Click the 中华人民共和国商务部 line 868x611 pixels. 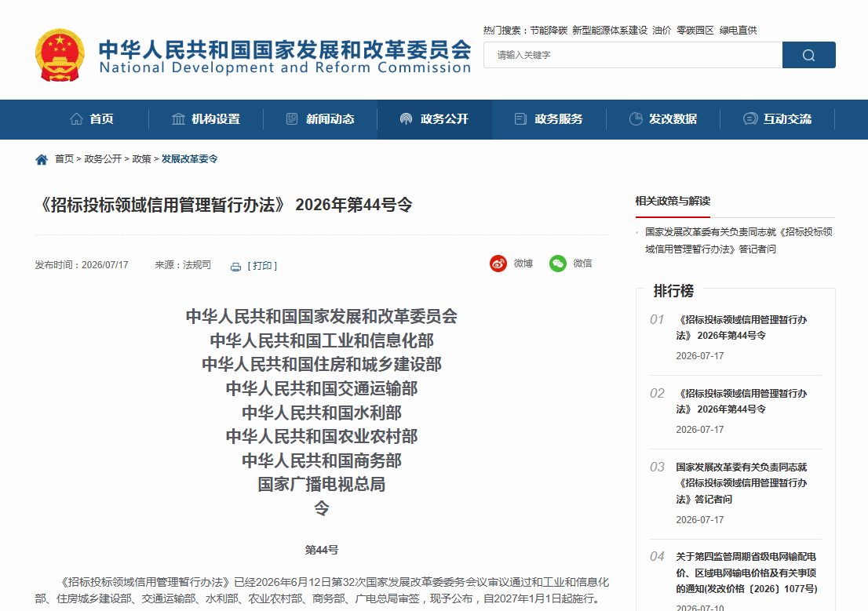coord(322,460)
